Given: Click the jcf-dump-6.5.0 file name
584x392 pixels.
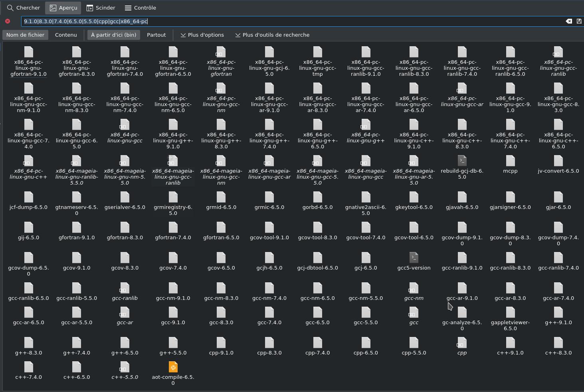Looking at the screenshot, I should click(x=28, y=207).
